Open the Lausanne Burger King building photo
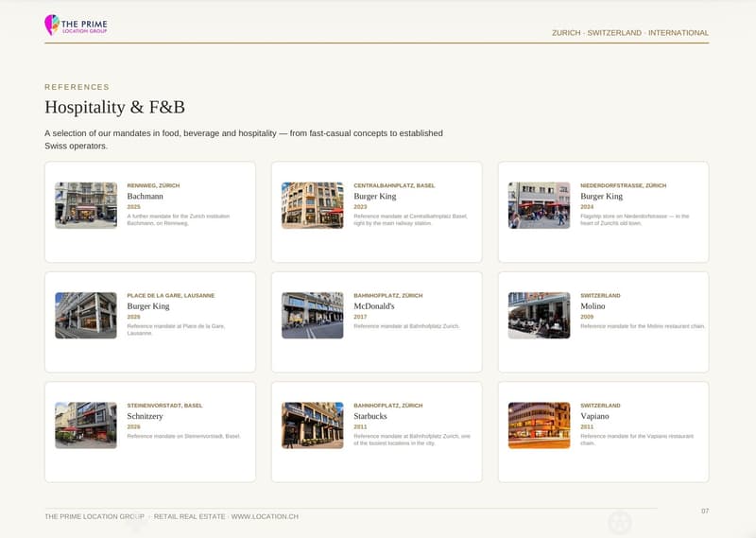Viewport: 756px width, 538px height. (x=86, y=315)
